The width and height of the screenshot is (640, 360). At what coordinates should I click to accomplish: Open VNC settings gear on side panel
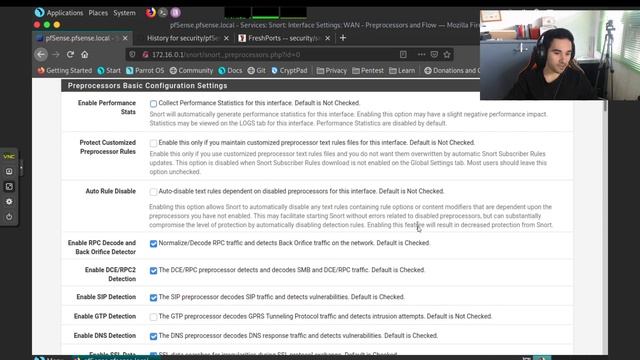tap(9, 202)
